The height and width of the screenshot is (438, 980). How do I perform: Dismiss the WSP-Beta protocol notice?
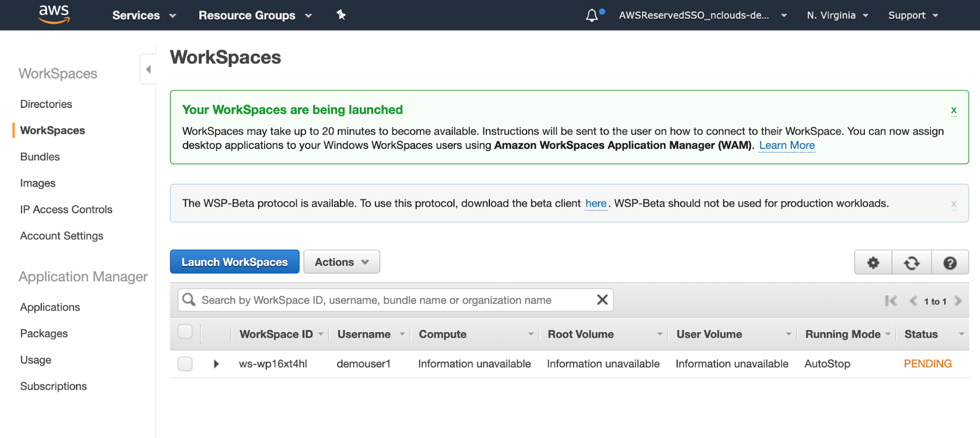pyautogui.click(x=954, y=203)
